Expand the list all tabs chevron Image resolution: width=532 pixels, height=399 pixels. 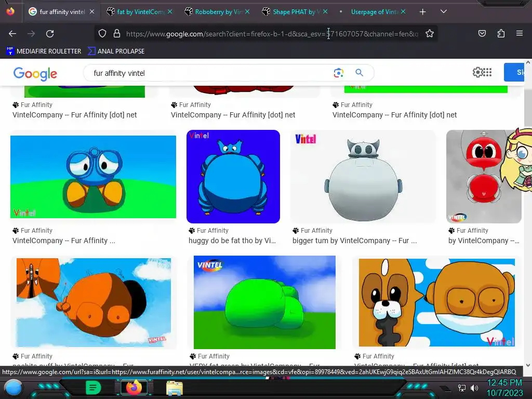click(444, 12)
